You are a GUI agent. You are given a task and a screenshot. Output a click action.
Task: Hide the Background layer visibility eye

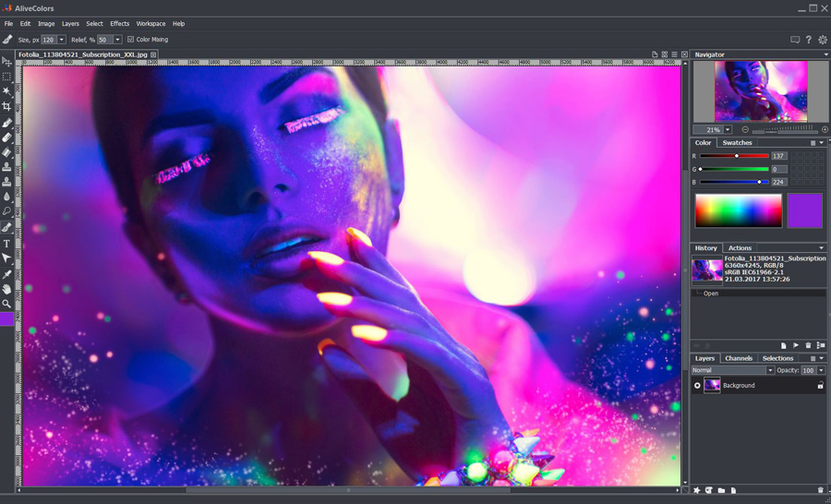697,386
